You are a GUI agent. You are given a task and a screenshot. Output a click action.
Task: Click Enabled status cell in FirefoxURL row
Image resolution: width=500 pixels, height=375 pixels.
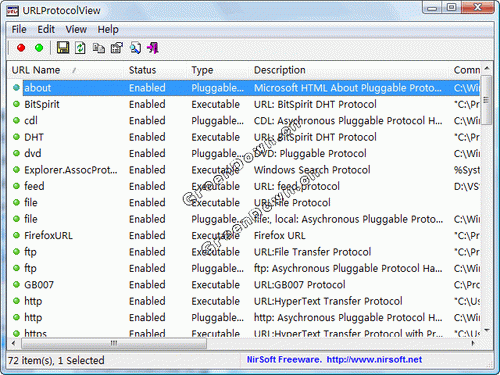147,236
